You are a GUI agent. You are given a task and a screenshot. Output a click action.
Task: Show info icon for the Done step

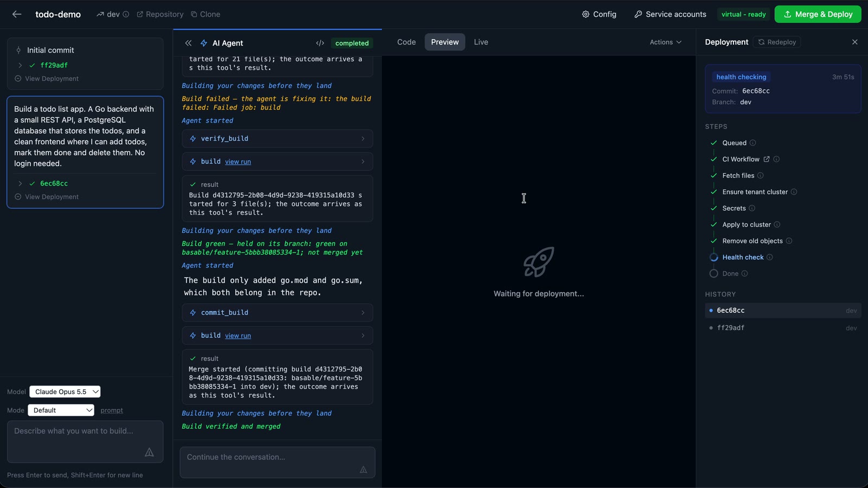pyautogui.click(x=744, y=273)
